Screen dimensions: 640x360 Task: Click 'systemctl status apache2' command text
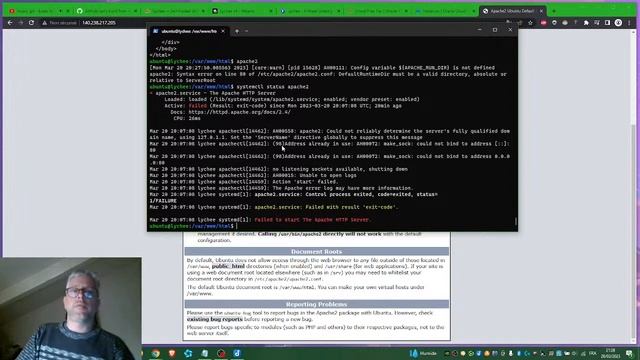click(272, 87)
